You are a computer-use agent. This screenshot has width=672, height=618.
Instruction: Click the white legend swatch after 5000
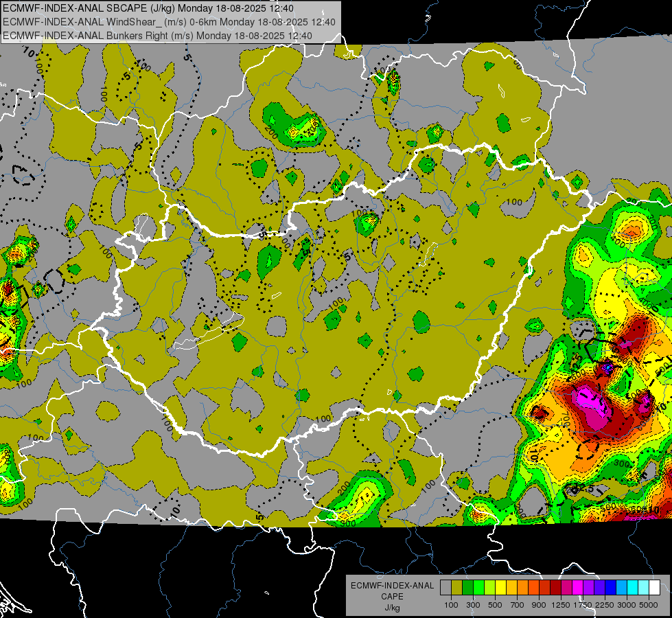pos(654,587)
